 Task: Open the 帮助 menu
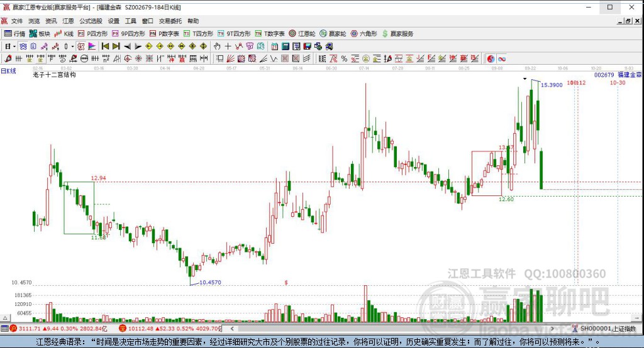[193, 21]
